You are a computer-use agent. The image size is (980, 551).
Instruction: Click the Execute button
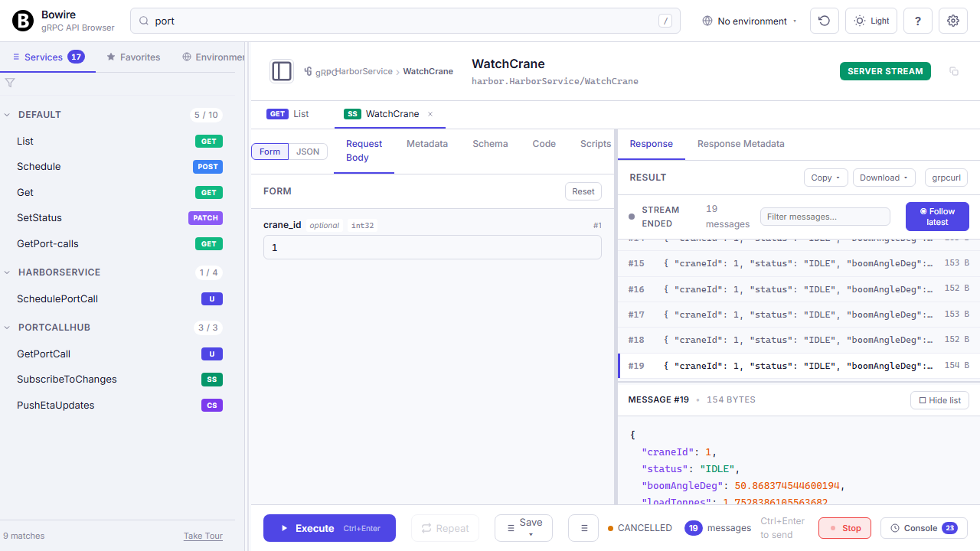[x=329, y=528]
